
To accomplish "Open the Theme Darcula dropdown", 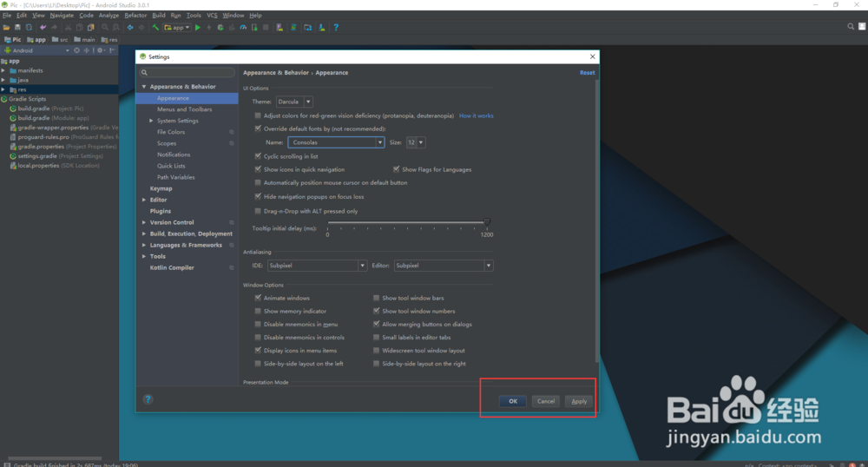I will tap(294, 102).
